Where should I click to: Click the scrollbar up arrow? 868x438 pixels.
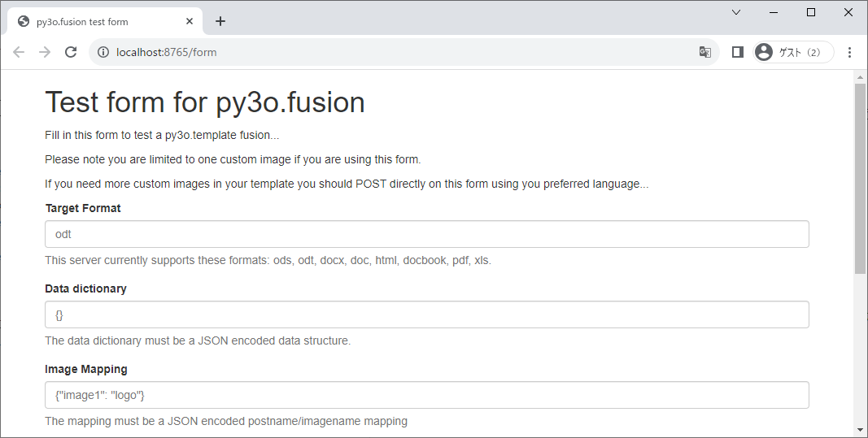pos(860,77)
